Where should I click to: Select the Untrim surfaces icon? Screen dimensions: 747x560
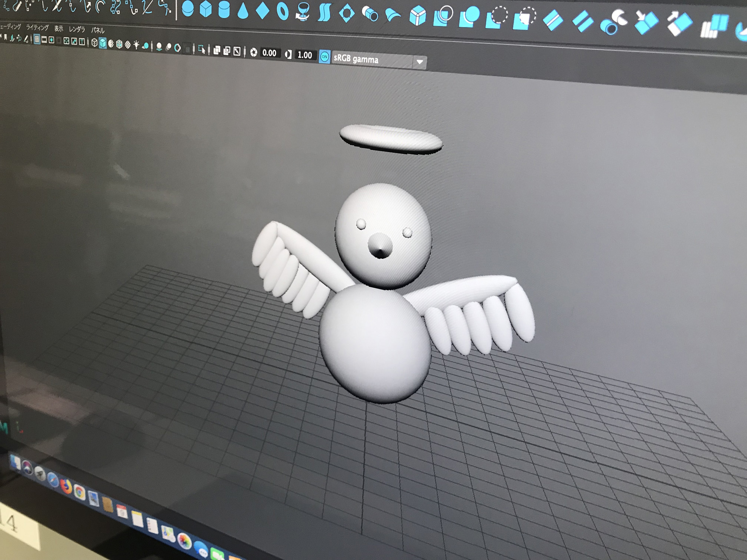pos(524,19)
